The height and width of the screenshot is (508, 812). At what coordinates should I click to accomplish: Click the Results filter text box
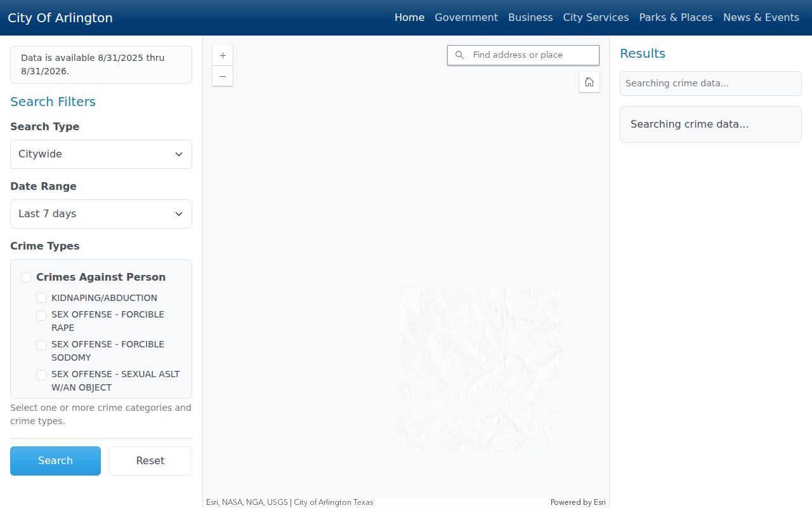(710, 83)
